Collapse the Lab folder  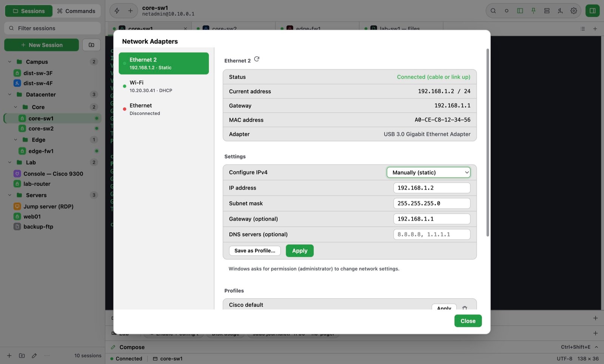coord(10,163)
